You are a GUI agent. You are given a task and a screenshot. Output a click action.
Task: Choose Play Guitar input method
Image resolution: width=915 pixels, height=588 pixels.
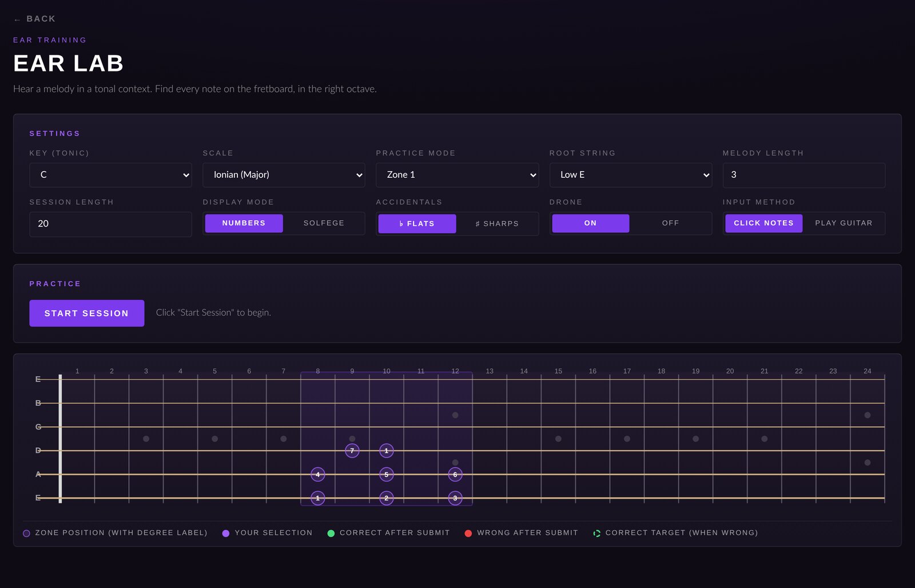pyautogui.click(x=844, y=223)
